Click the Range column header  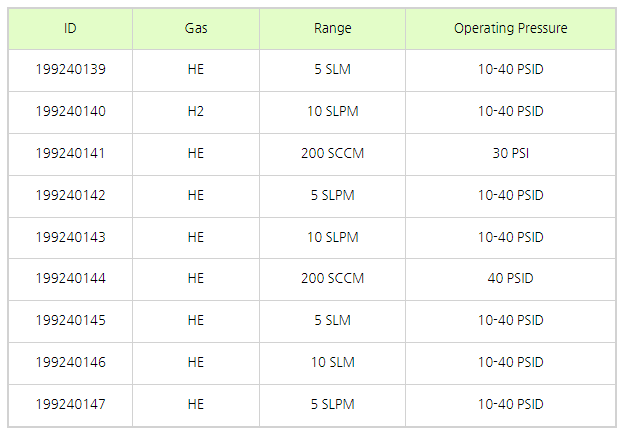[332, 29]
